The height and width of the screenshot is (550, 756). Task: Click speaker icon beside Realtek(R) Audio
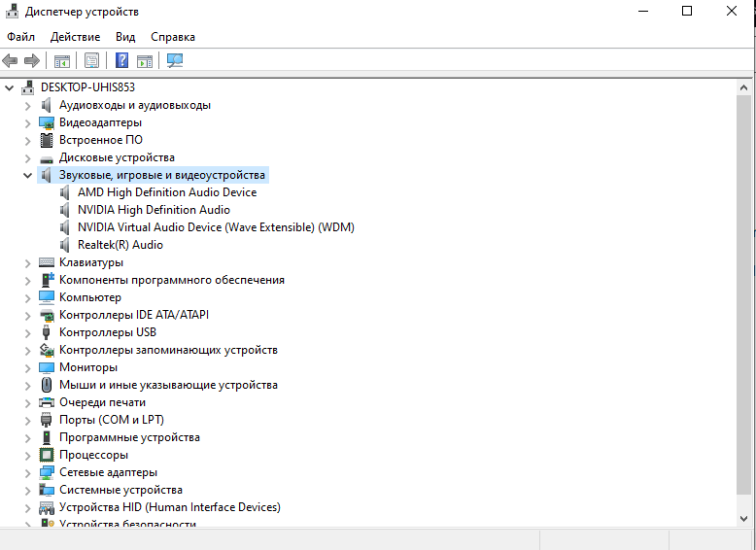pos(64,245)
